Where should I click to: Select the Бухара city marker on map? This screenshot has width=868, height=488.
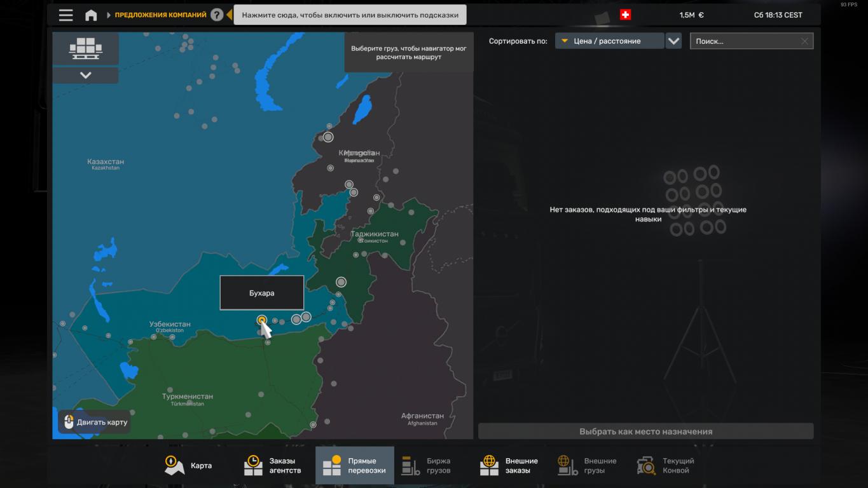click(261, 320)
